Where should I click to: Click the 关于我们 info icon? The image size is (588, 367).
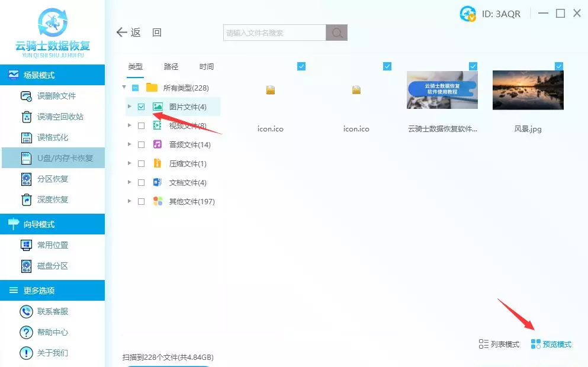pos(26,353)
